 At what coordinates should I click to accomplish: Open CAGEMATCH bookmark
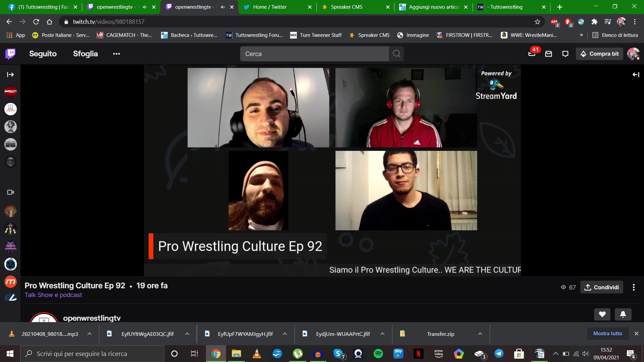[x=124, y=35]
